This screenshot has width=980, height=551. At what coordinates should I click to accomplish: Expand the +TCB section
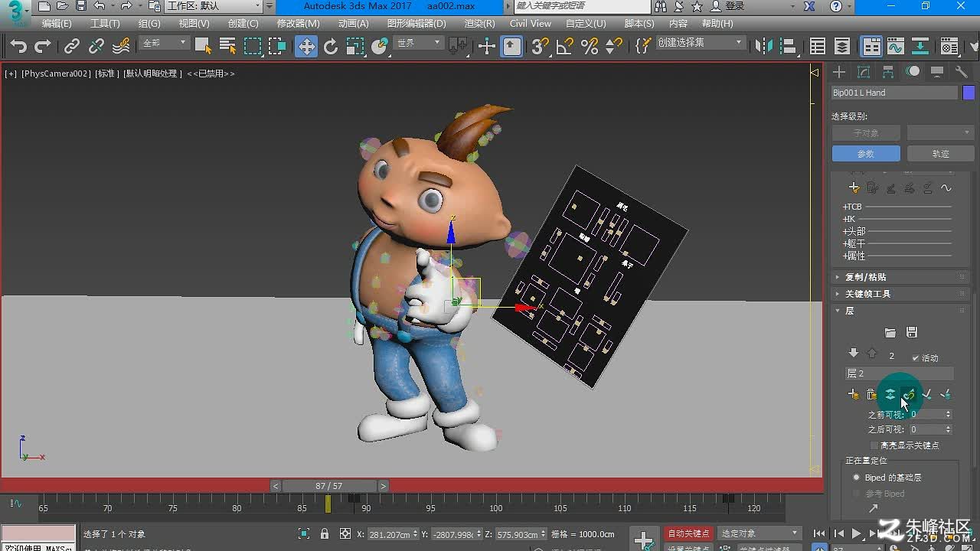click(852, 207)
